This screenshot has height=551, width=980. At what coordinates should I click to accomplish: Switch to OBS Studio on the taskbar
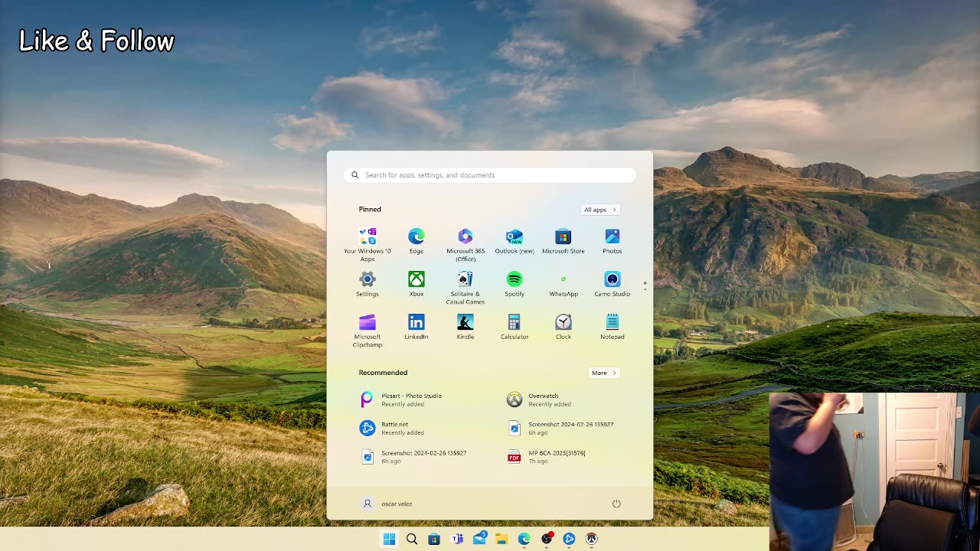(x=547, y=539)
